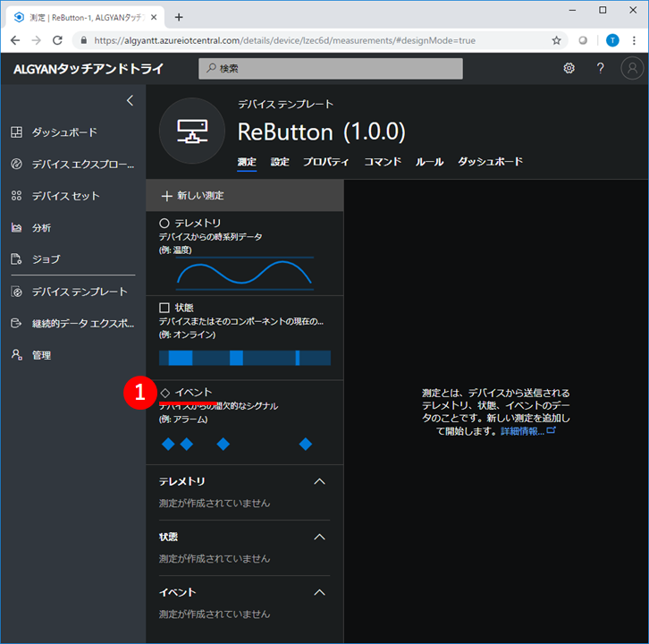649x644 pixels.
Task: Click the Device Templates sidebar icon
Action: pos(17,292)
